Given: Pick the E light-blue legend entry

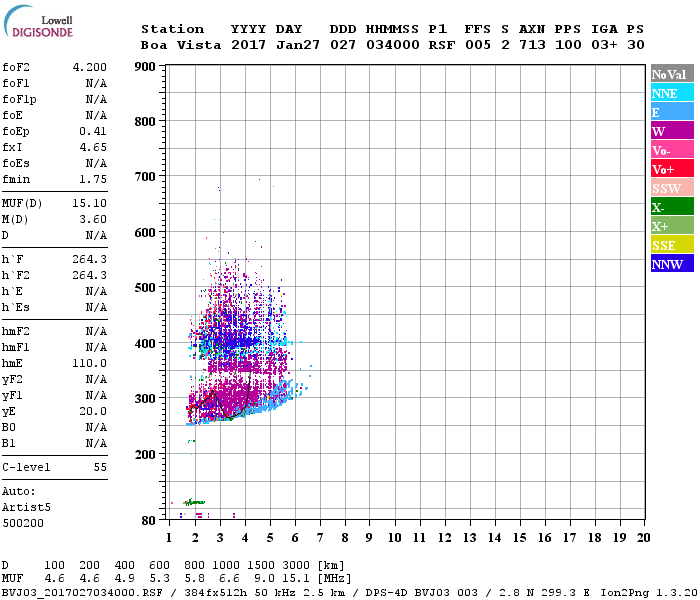Looking at the screenshot, I should 671,112.
